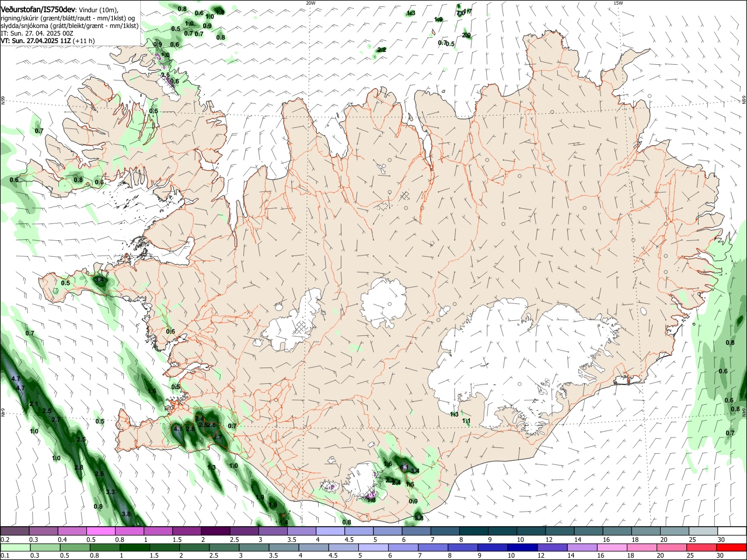This screenshot has height=560, width=747.
Task: Click the 3.3 precipitation value on the map
Action: point(110,492)
